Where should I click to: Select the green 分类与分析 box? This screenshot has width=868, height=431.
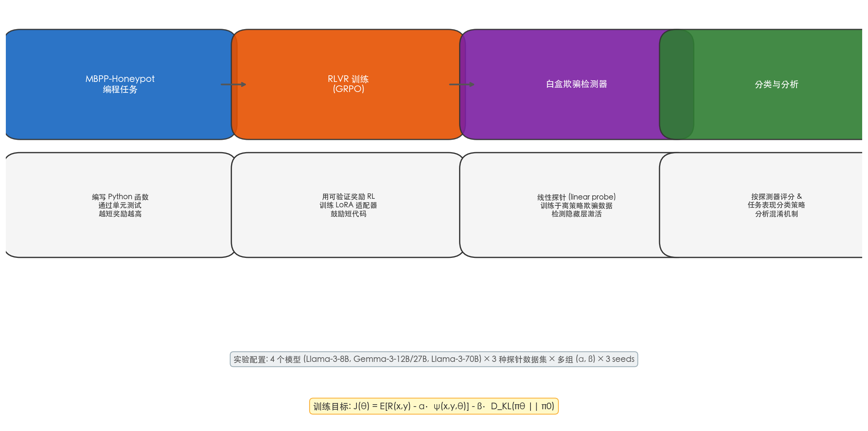tap(776, 84)
